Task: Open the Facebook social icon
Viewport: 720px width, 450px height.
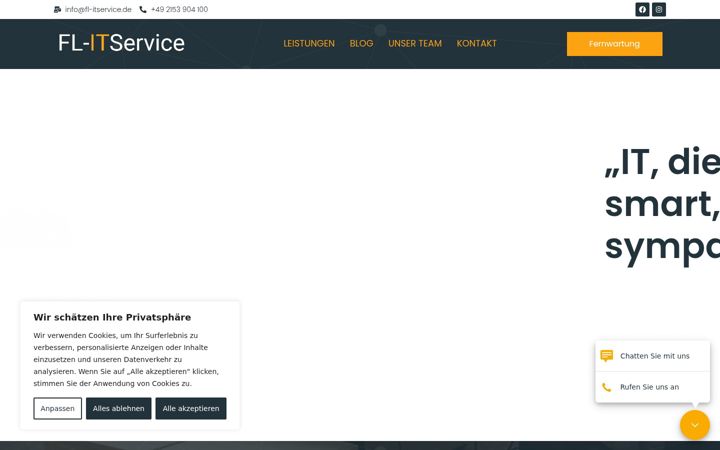Action: coord(642,9)
